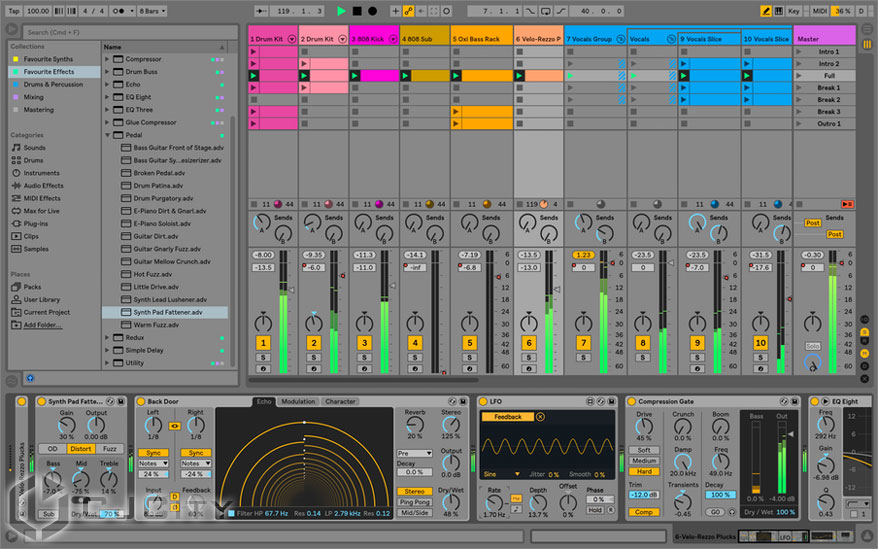Launch the Break 1 scene
This screenshot has height=549, width=878.
tap(799, 87)
